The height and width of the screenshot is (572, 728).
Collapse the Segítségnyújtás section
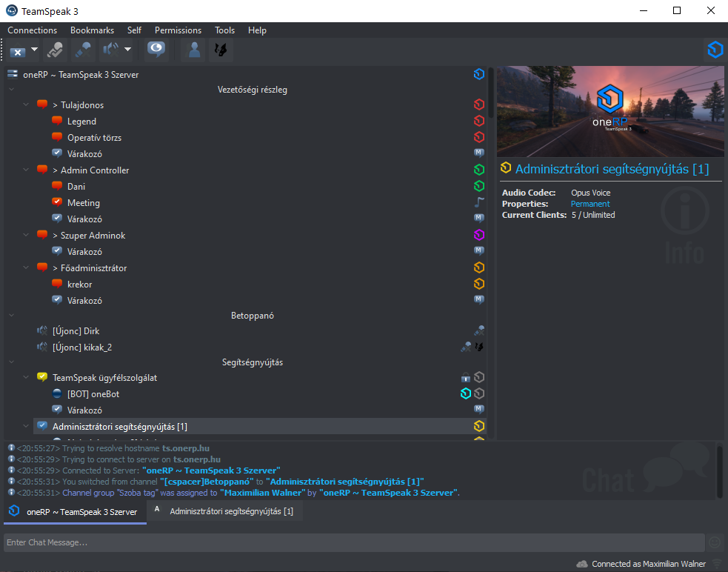click(12, 362)
